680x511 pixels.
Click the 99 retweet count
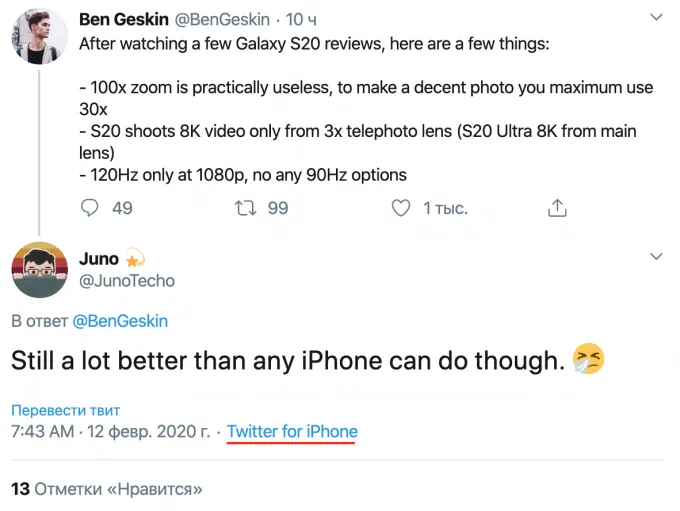point(278,208)
